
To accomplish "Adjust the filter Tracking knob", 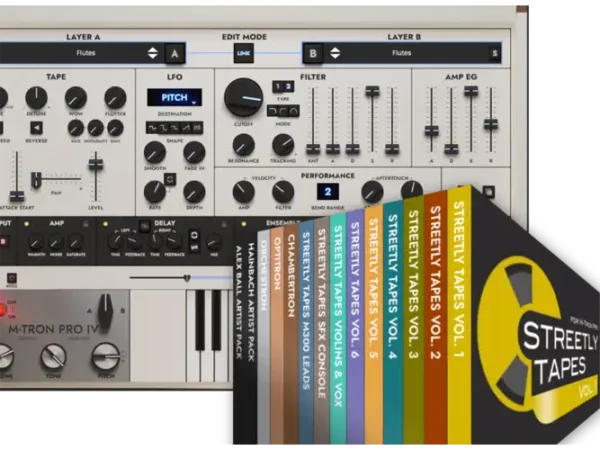I will (x=283, y=145).
